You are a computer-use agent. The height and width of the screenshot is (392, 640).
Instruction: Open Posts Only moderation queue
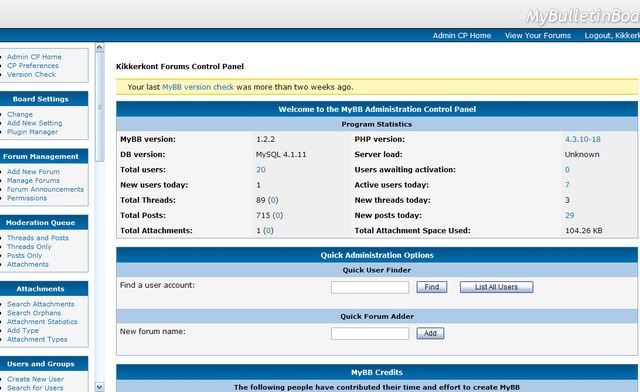click(x=24, y=255)
